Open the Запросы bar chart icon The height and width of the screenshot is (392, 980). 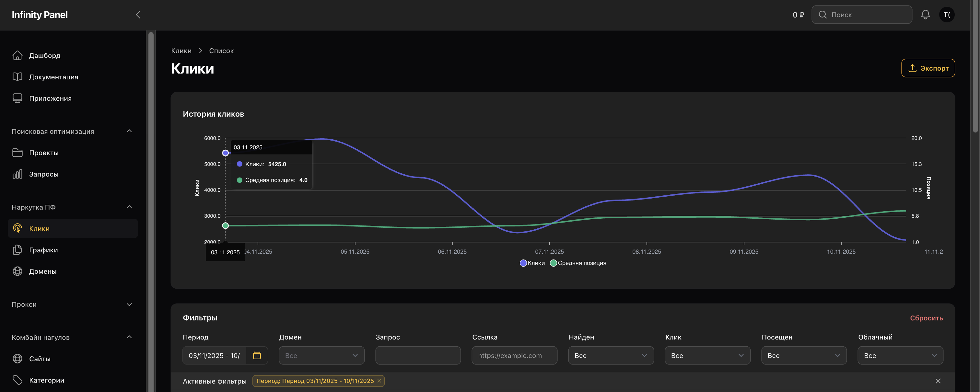point(17,174)
